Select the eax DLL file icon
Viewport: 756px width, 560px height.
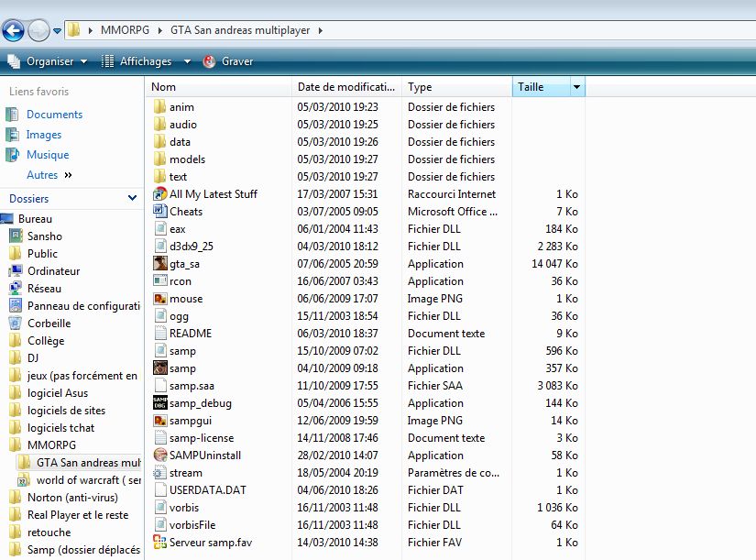(160, 228)
